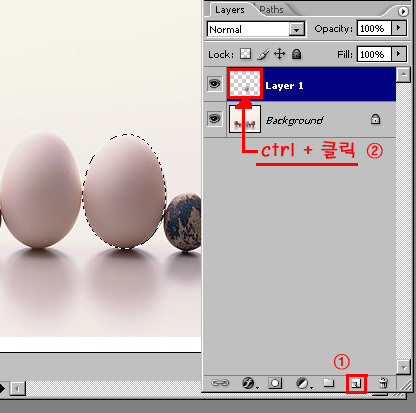The height and width of the screenshot is (413, 416).
Task: Toggle Lock image pixels brush icon
Action: pyautogui.click(x=263, y=54)
